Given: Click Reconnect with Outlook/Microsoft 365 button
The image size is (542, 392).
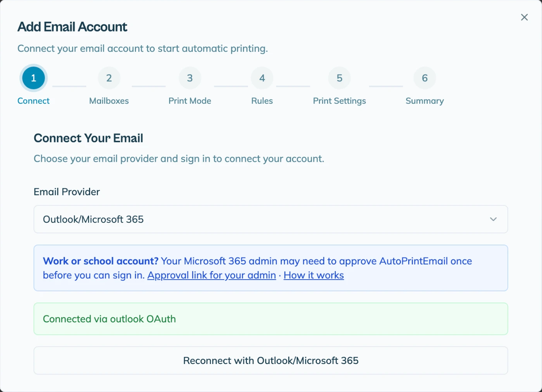Looking at the screenshot, I should 271,360.
